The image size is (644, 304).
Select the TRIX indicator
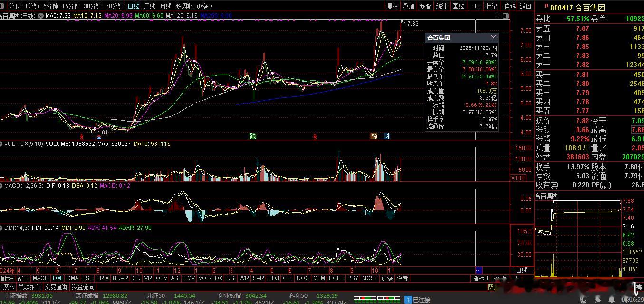point(103,278)
